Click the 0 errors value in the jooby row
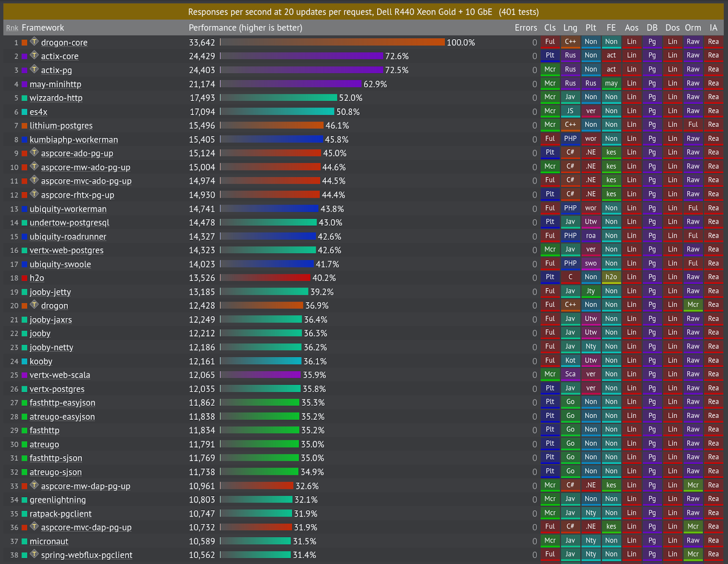Screen dimensions: 728x564 pos(534,333)
